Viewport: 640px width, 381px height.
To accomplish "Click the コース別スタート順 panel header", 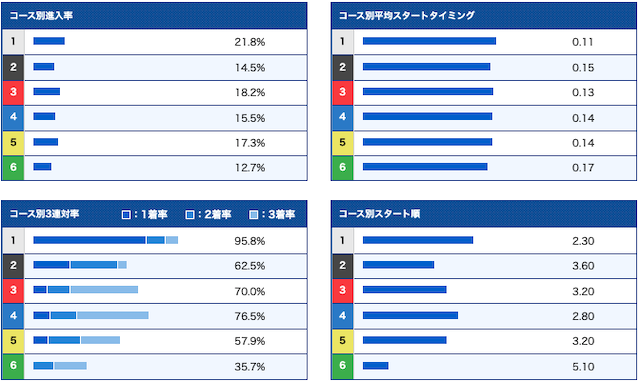I will pyautogui.click(x=484, y=214).
